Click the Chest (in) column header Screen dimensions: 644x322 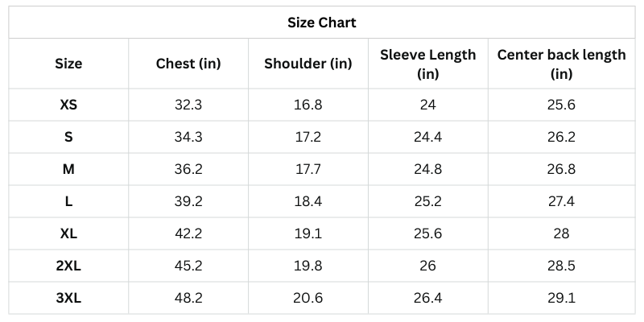(x=188, y=64)
